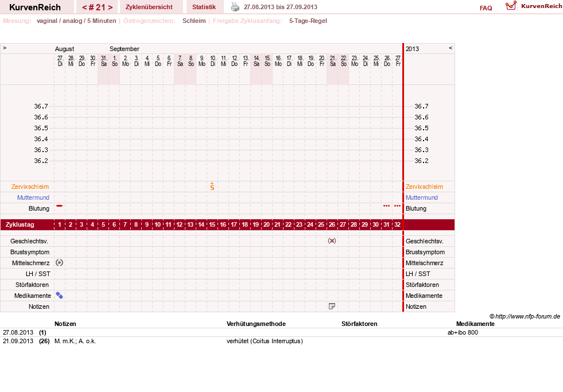Click the left Störfaktoren row label
563x392 pixels.
pyautogui.click(x=32, y=285)
